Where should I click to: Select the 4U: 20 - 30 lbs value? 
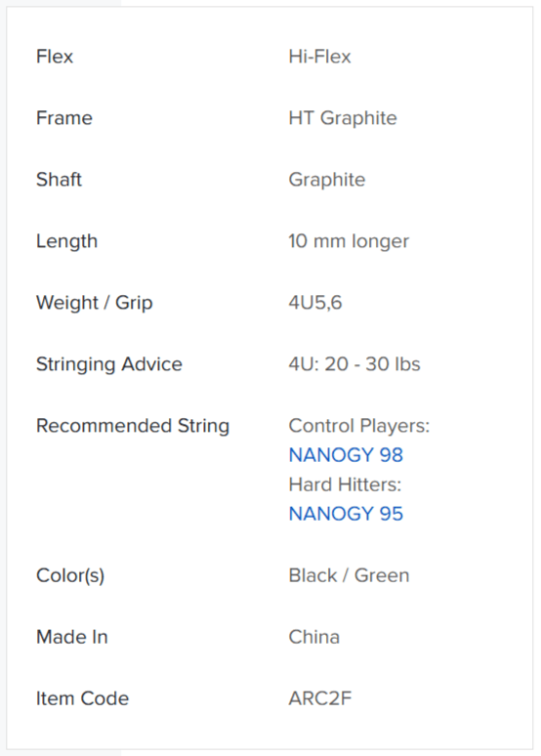(354, 364)
